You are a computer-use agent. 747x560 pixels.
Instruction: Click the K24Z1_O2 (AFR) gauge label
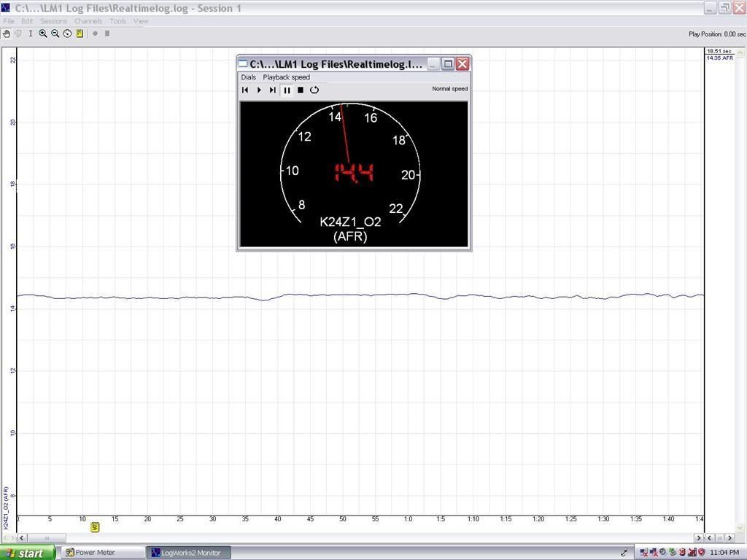[x=350, y=228]
